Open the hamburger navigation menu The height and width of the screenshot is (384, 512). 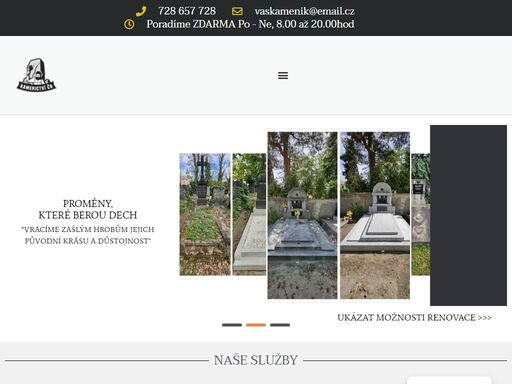click(x=283, y=76)
